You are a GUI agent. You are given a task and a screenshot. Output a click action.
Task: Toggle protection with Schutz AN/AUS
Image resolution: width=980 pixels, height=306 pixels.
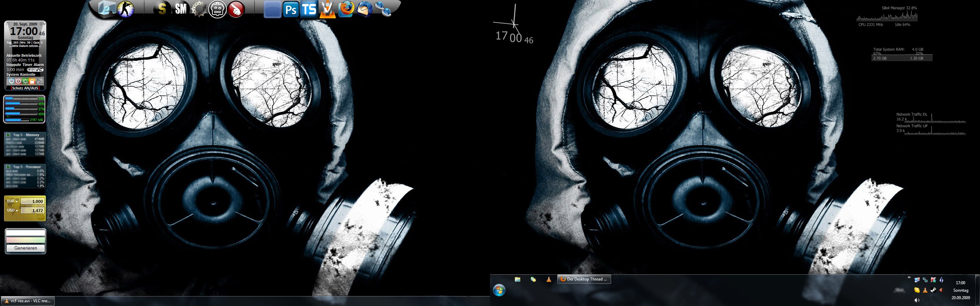(x=25, y=88)
